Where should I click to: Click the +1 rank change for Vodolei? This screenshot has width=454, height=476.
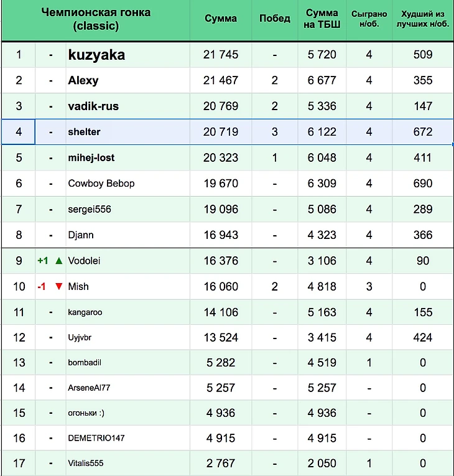[x=42, y=261]
